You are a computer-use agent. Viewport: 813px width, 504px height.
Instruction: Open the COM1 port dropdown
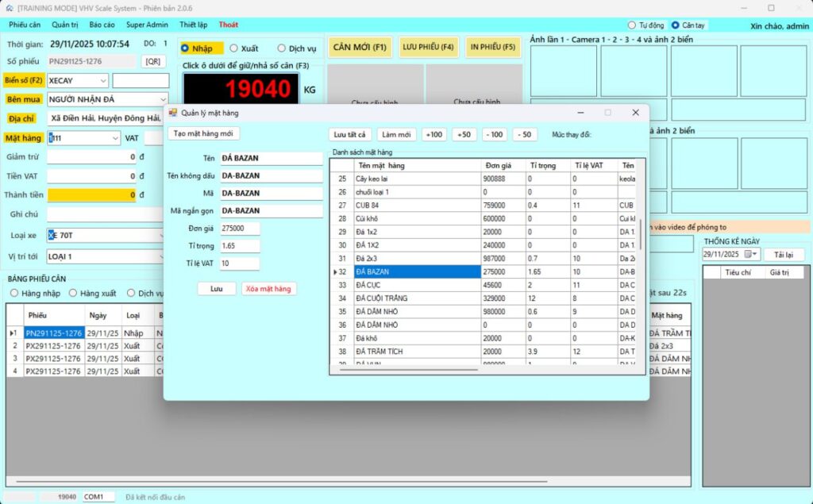[98, 497]
